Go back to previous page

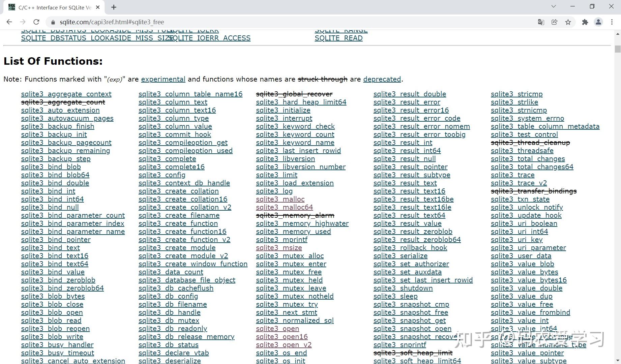9,22
